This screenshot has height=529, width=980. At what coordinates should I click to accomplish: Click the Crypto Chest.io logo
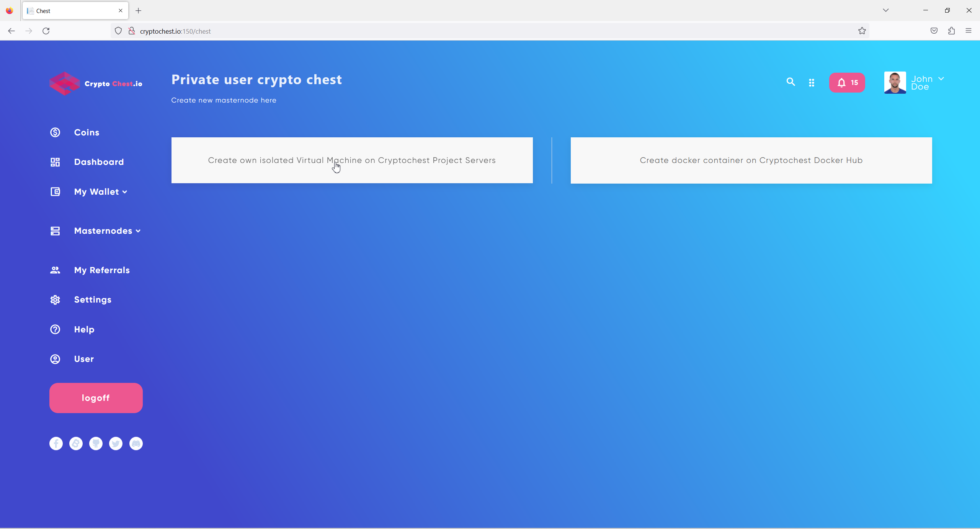(x=96, y=83)
